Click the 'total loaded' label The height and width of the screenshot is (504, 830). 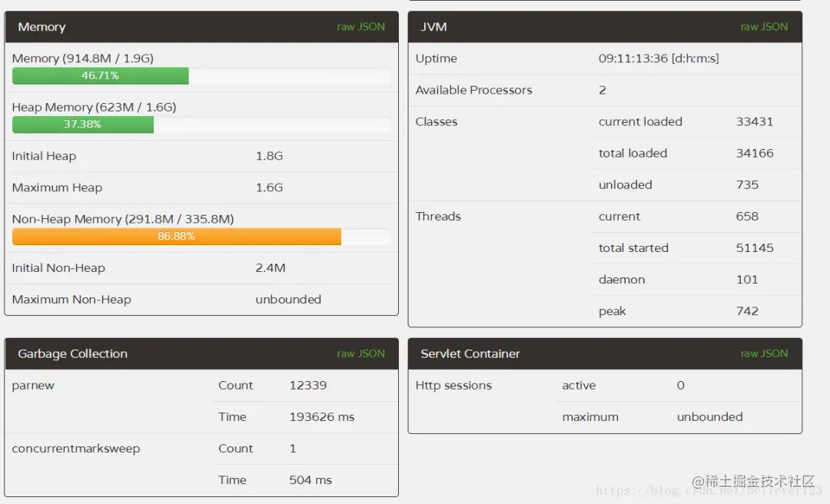pos(633,154)
